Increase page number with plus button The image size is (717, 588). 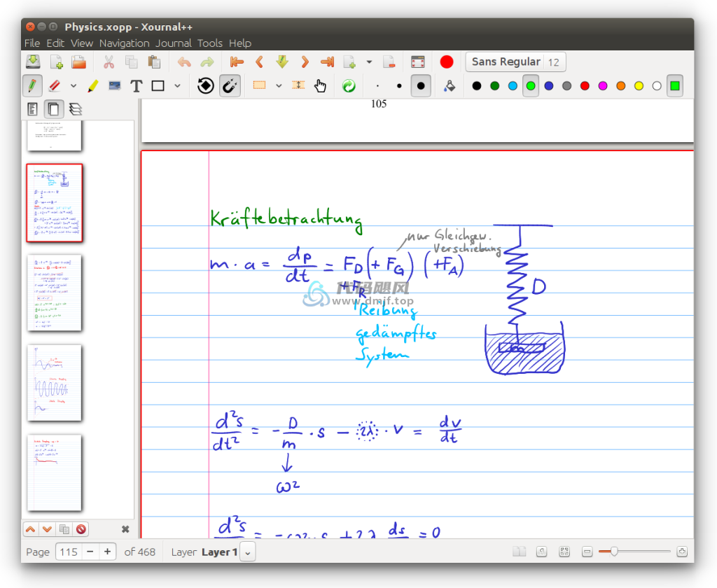107,552
